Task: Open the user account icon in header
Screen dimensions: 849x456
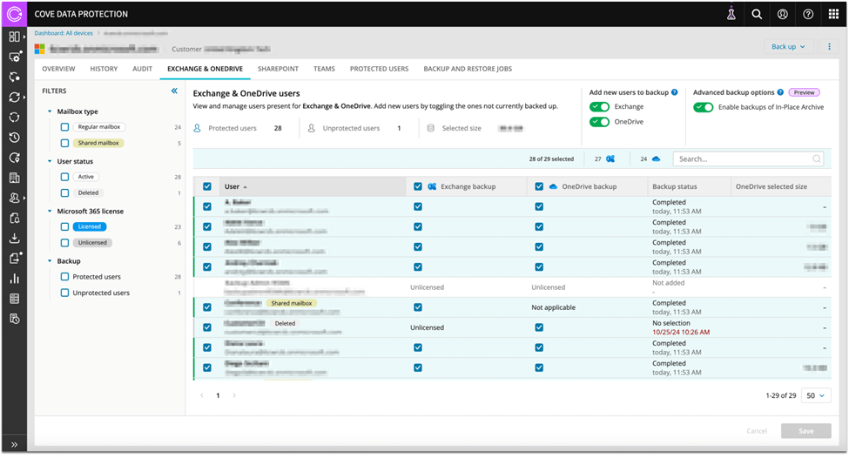Action: [783, 15]
